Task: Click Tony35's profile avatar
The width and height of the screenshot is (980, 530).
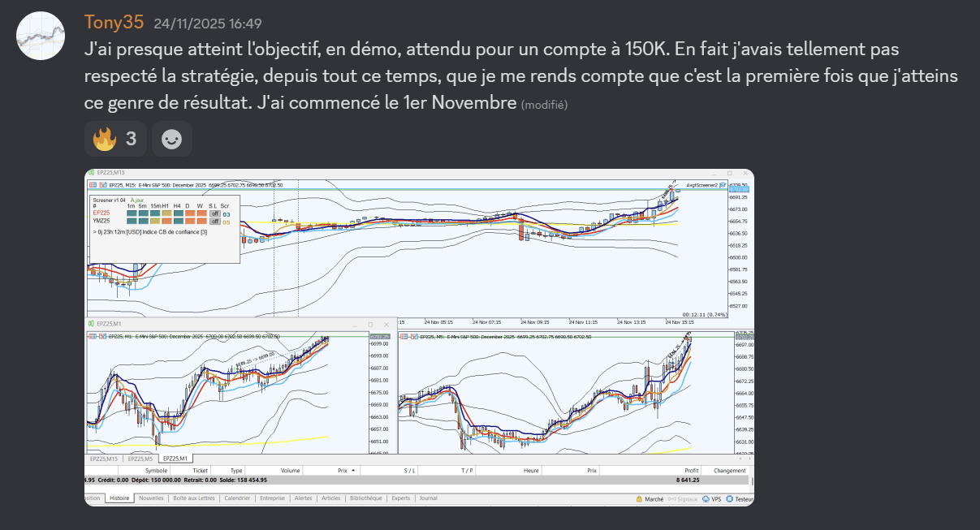Action: (41, 37)
